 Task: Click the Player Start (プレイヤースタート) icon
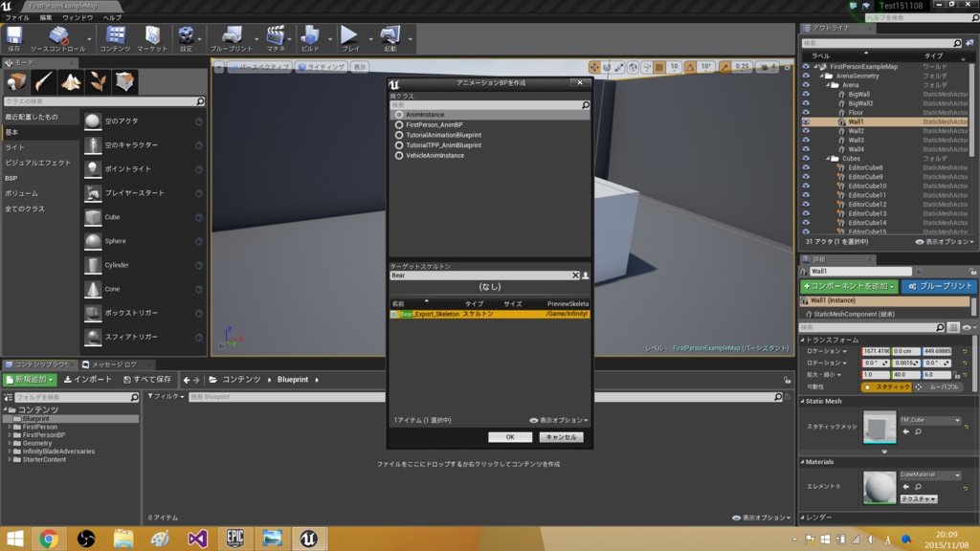coord(93,193)
